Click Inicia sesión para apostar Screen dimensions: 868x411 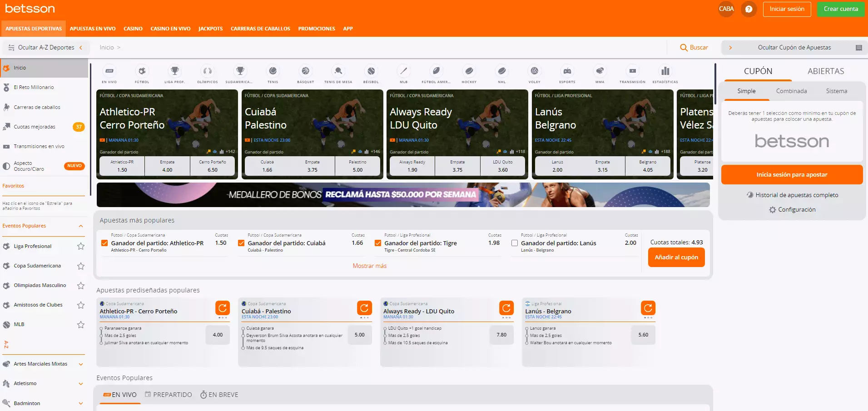tap(792, 174)
